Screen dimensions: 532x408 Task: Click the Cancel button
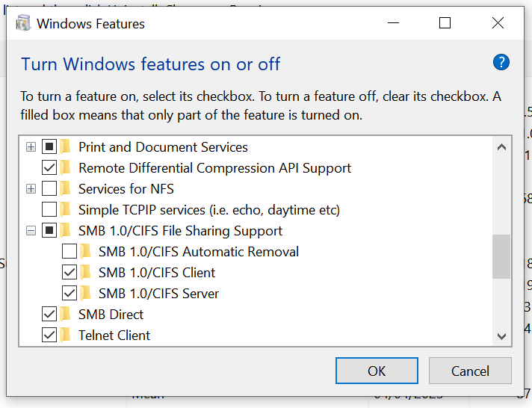pyautogui.click(x=470, y=371)
